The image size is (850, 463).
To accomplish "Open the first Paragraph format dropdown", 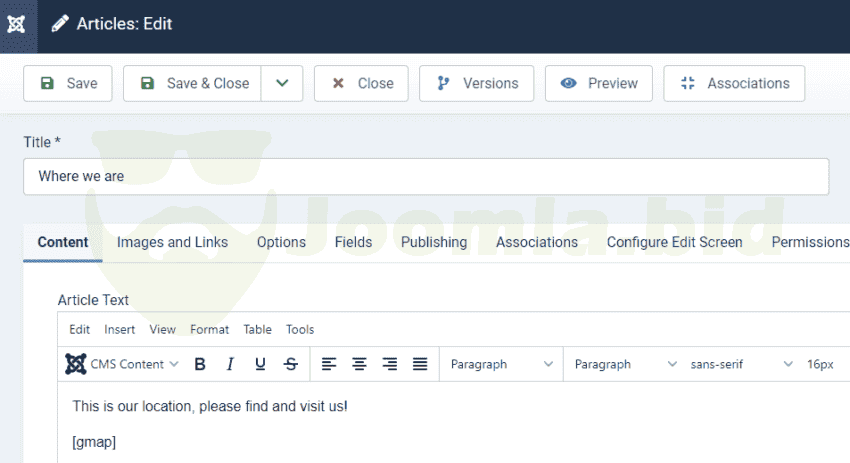I will pyautogui.click(x=501, y=365).
